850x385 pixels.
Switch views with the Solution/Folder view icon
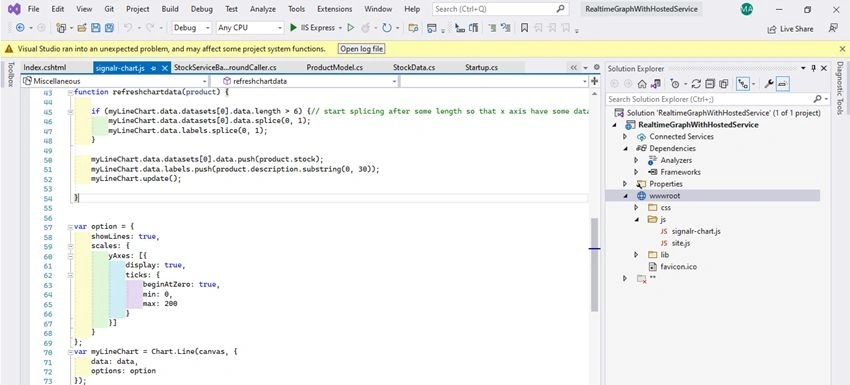tap(656, 84)
